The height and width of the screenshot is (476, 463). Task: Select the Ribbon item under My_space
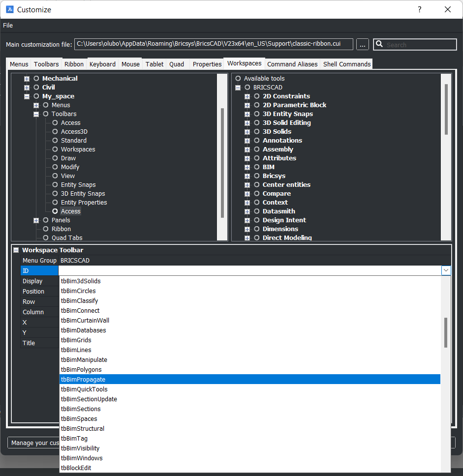coord(61,229)
